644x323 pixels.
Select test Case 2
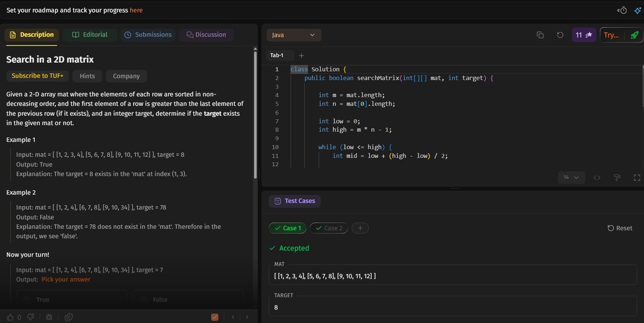pos(329,228)
